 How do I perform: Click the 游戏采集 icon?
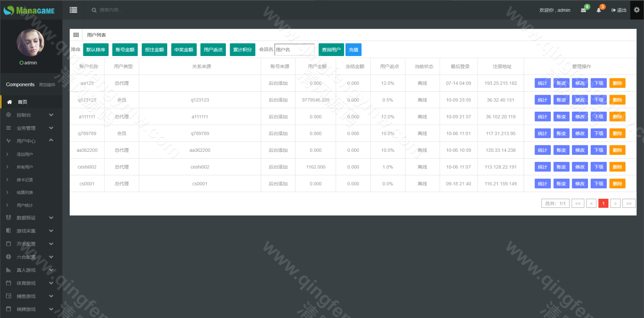8,231
